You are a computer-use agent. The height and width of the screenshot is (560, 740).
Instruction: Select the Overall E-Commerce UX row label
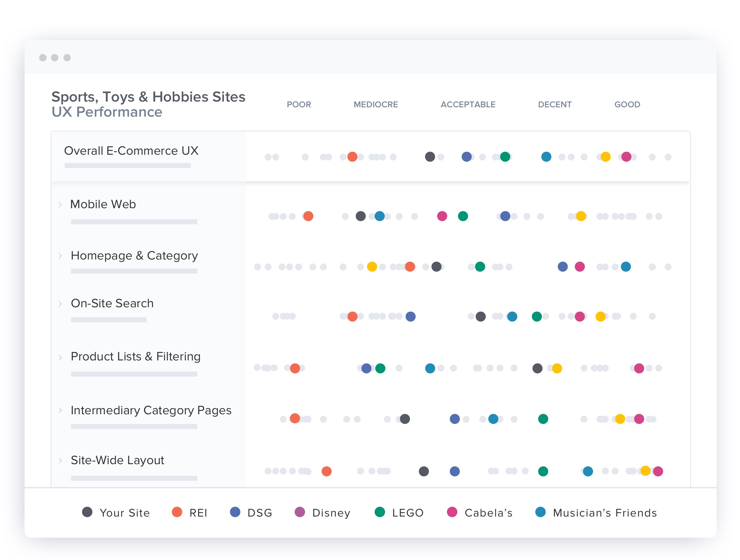click(131, 151)
